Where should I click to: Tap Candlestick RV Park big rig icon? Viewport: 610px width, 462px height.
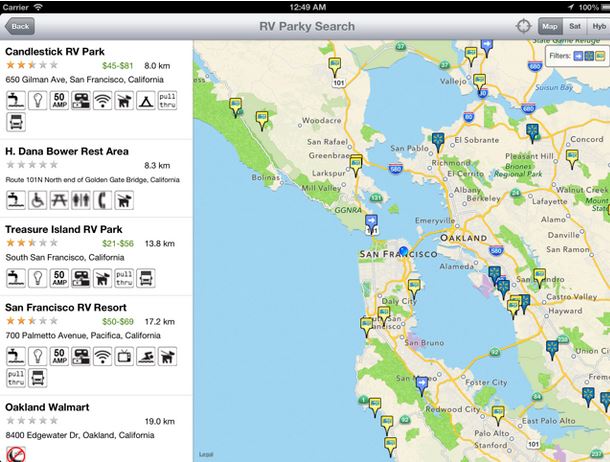[16, 122]
